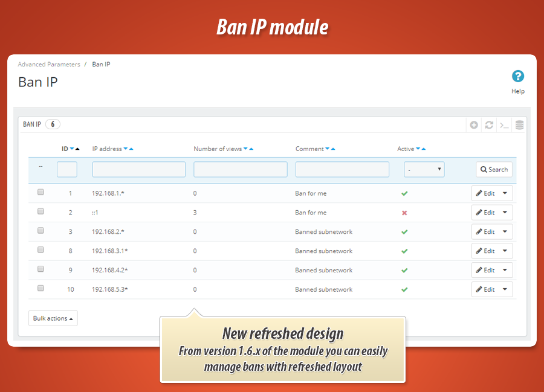The image size is (544, 392).
Task: Select the checkbox for row ::1
Action: (40, 211)
